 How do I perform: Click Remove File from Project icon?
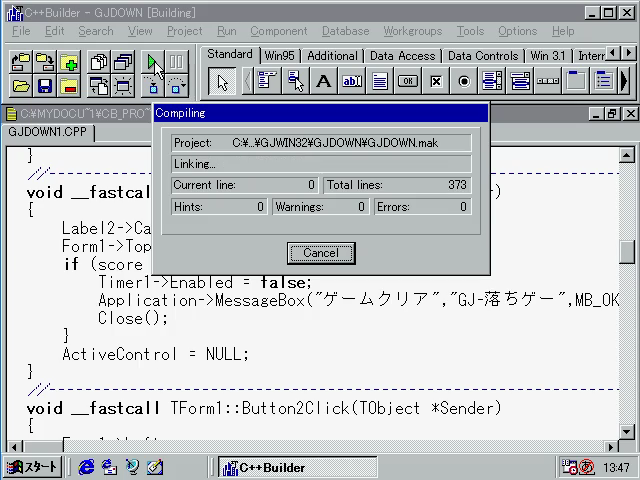[x=69, y=86]
